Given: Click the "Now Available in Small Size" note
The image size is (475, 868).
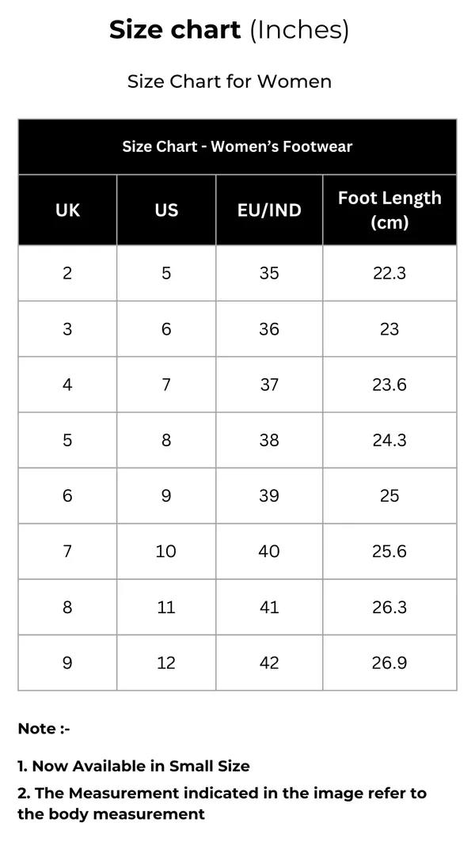Looking at the screenshot, I should [134, 766].
